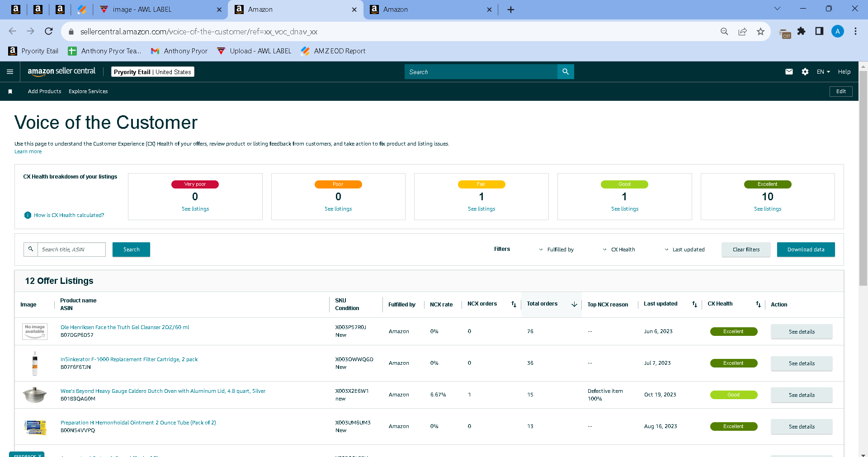Reload the page with the refresh icon
This screenshot has height=457, width=868.
click(49, 31)
